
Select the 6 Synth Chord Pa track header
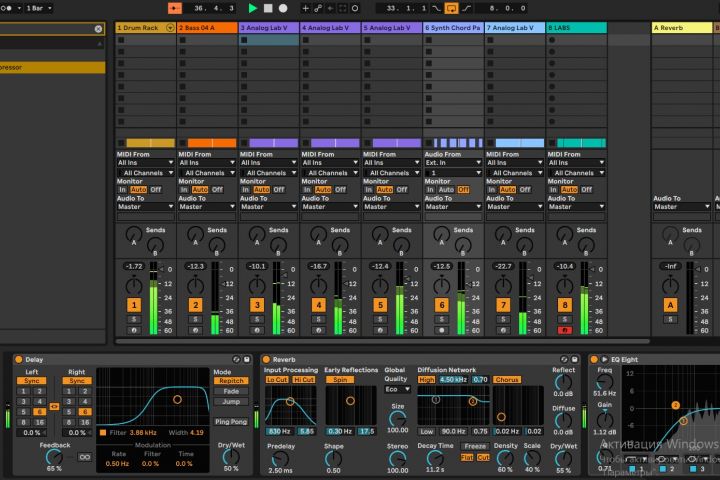click(454, 28)
